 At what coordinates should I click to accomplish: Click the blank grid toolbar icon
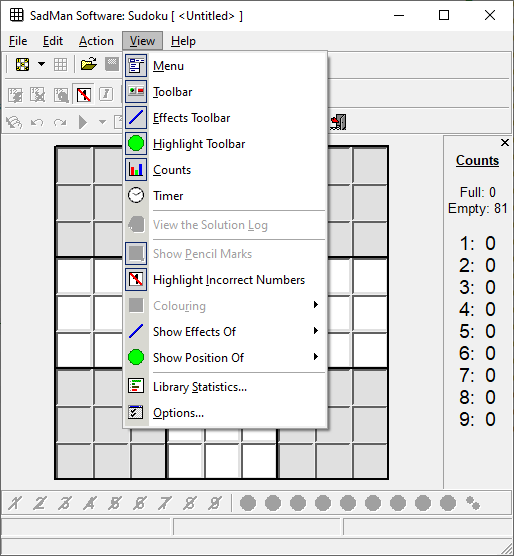60,65
